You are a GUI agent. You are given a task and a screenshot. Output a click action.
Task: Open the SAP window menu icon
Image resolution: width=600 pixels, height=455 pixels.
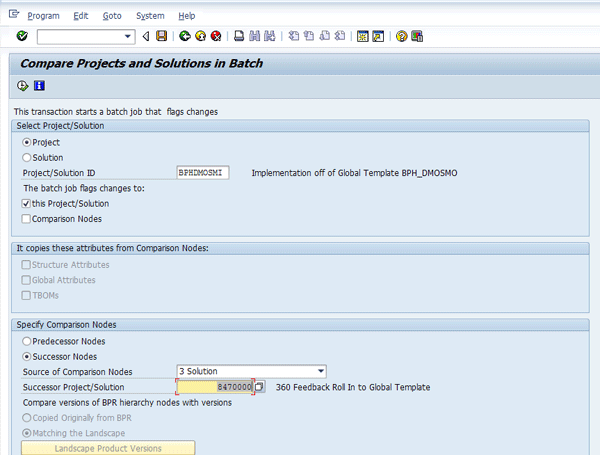point(14,15)
